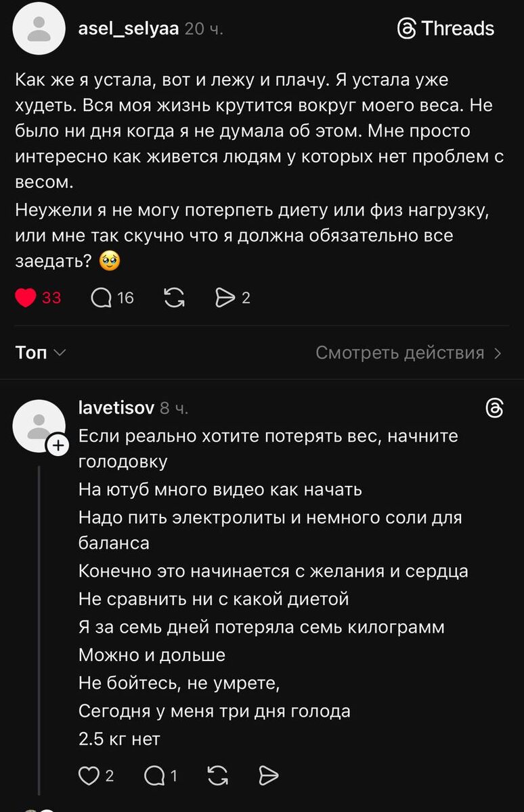Open asel_selyaa profile from username
Image resolution: width=524 pixels, height=812 pixels.
[x=129, y=28]
